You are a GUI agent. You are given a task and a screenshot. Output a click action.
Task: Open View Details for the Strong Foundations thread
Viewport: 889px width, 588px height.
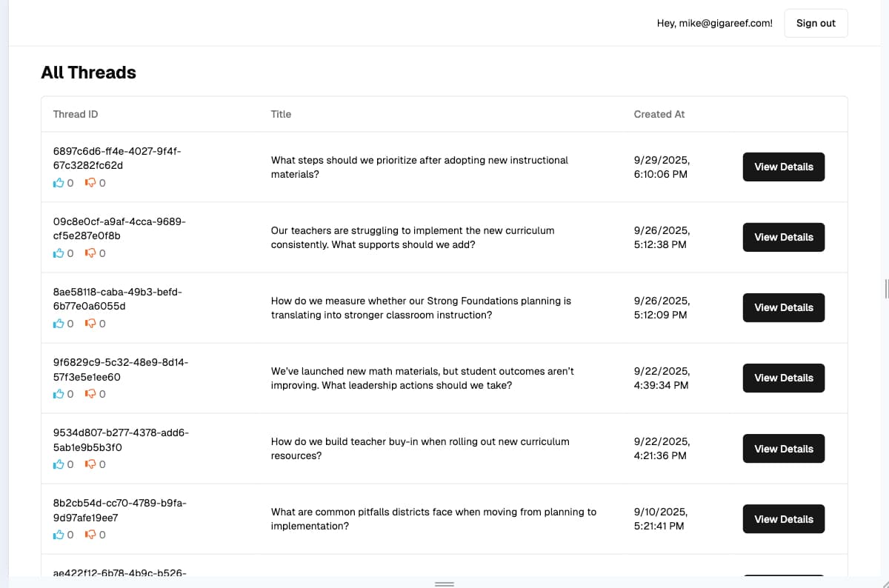pos(783,307)
